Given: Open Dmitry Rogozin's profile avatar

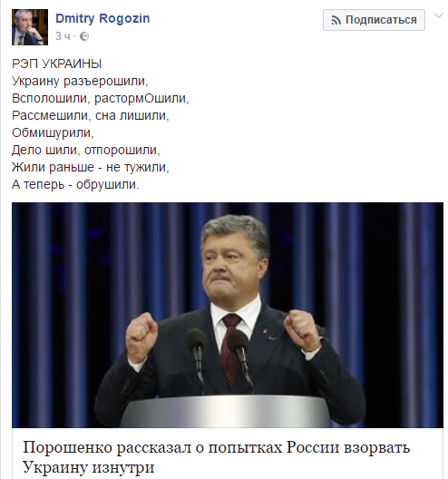Looking at the screenshot, I should point(30,27).
